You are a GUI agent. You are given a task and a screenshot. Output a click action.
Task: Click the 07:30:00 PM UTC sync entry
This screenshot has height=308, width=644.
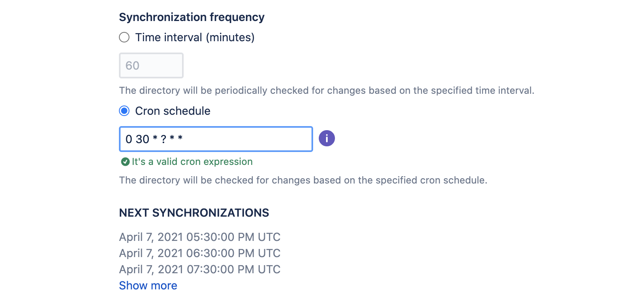pyautogui.click(x=200, y=269)
